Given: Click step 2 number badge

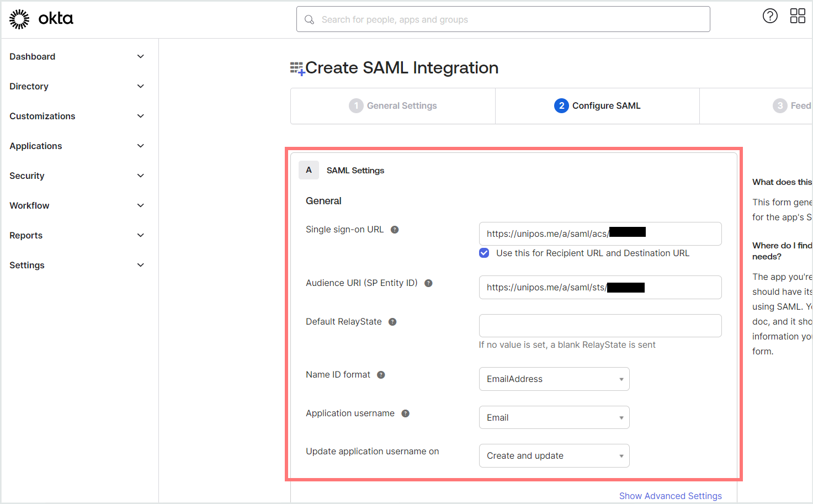Looking at the screenshot, I should pyautogui.click(x=561, y=105).
